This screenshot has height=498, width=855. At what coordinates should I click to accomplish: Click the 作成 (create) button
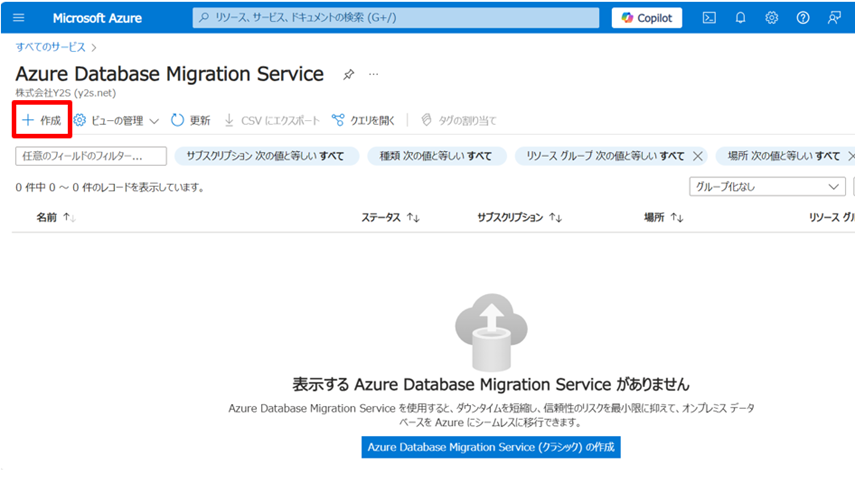42,120
